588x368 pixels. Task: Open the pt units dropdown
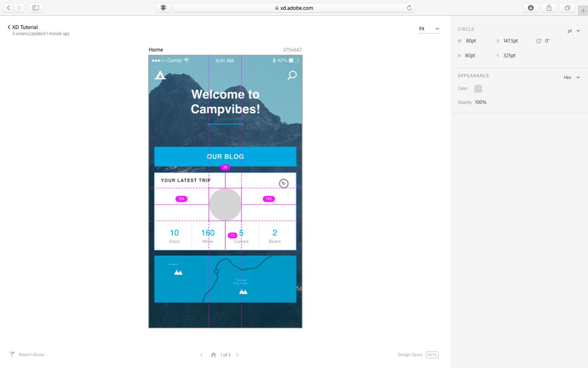pos(574,31)
